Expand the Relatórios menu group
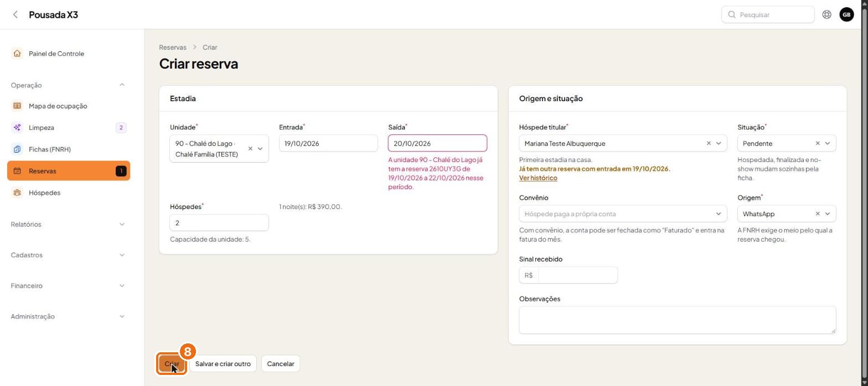The width and height of the screenshot is (868, 386). point(69,225)
